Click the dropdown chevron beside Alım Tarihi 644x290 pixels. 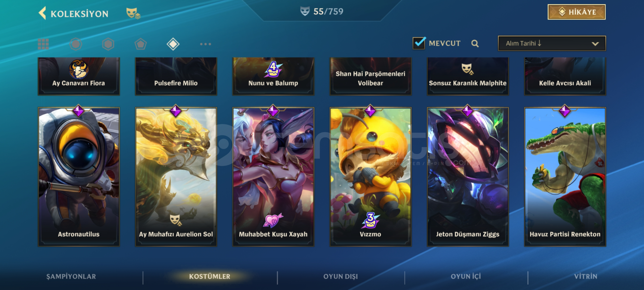595,44
